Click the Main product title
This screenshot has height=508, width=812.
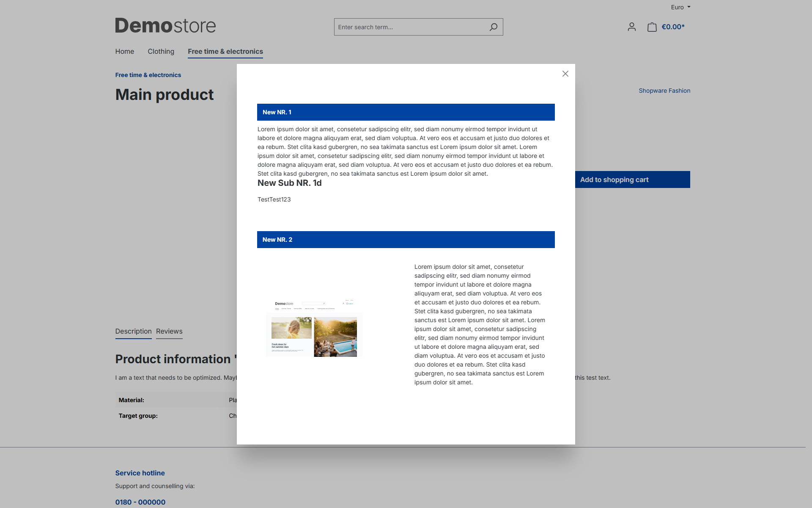(x=165, y=94)
